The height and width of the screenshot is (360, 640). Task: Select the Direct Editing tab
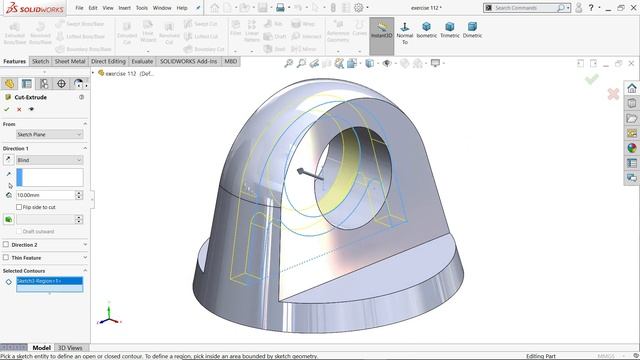pyautogui.click(x=108, y=61)
